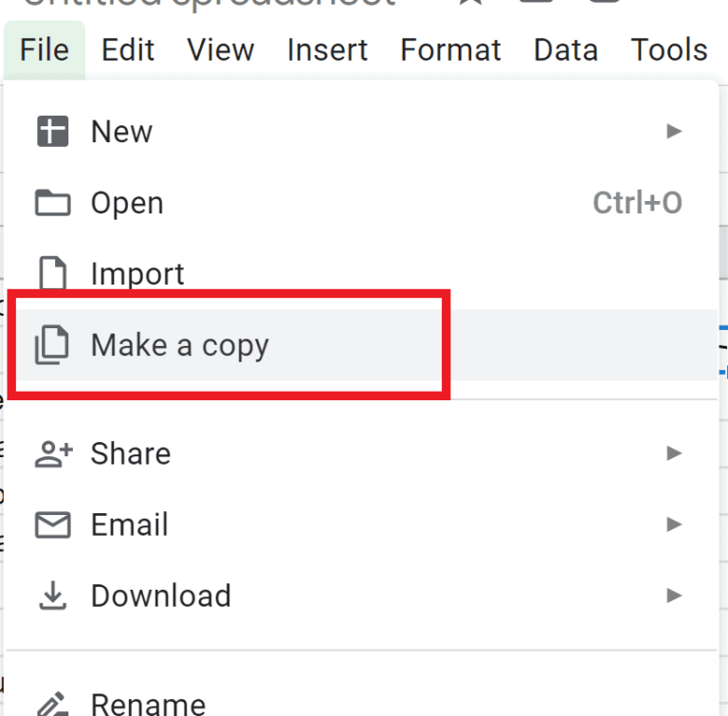Click the Make a copy icon

click(52, 345)
